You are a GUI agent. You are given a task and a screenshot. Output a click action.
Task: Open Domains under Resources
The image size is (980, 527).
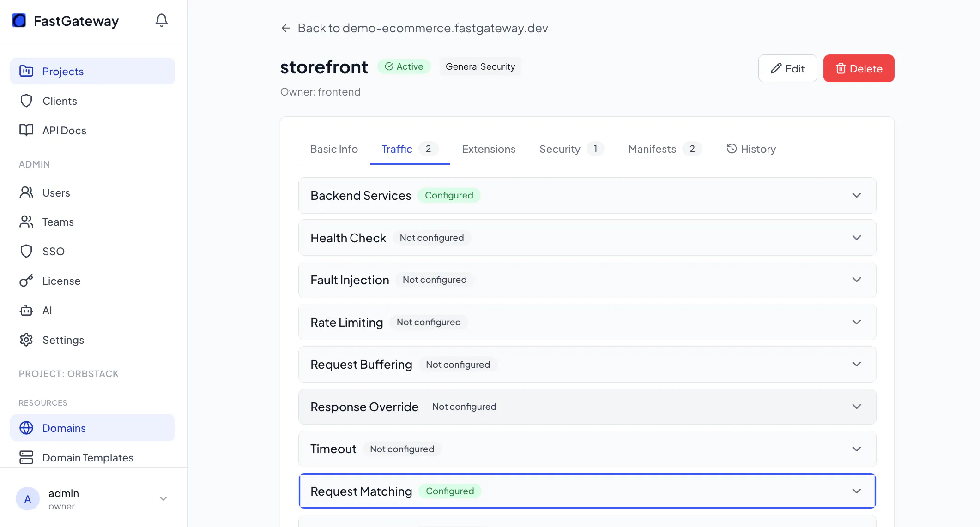(x=92, y=428)
